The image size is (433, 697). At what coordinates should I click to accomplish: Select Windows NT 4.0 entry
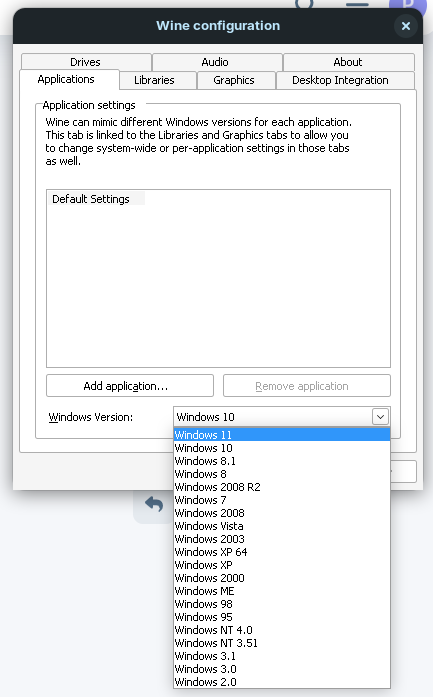pos(282,630)
